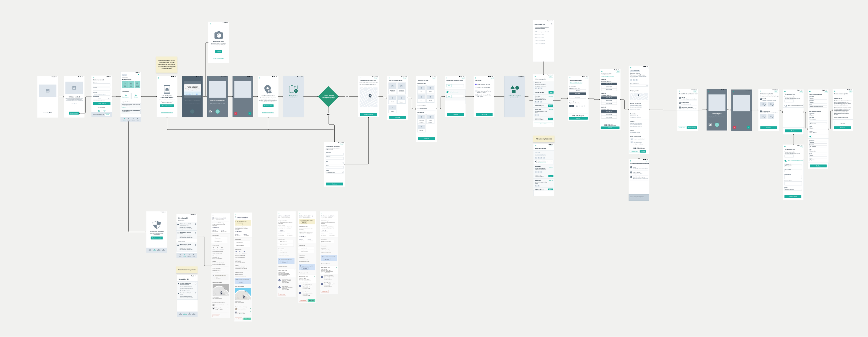This screenshot has width=868, height=337.
Task: Tap the round shutter button on capture screen
Action: tap(218, 112)
